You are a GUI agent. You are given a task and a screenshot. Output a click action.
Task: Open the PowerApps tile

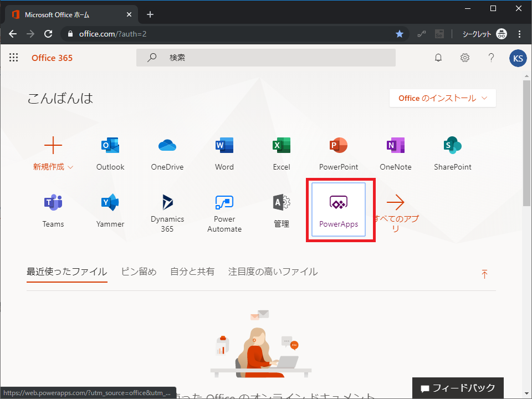[338, 209]
